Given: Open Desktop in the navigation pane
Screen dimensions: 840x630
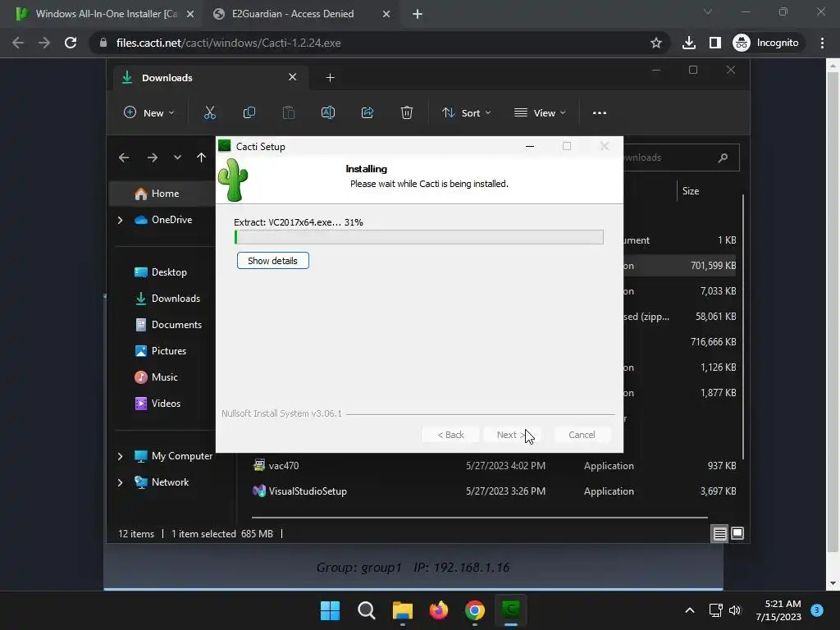Looking at the screenshot, I should [x=162, y=272].
